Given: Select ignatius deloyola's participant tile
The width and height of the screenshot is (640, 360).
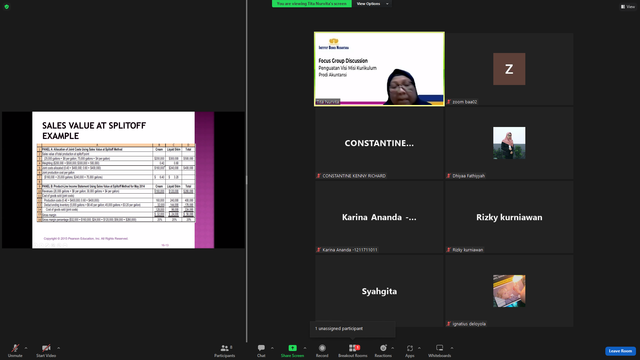Looking at the screenshot, I should tap(509, 291).
